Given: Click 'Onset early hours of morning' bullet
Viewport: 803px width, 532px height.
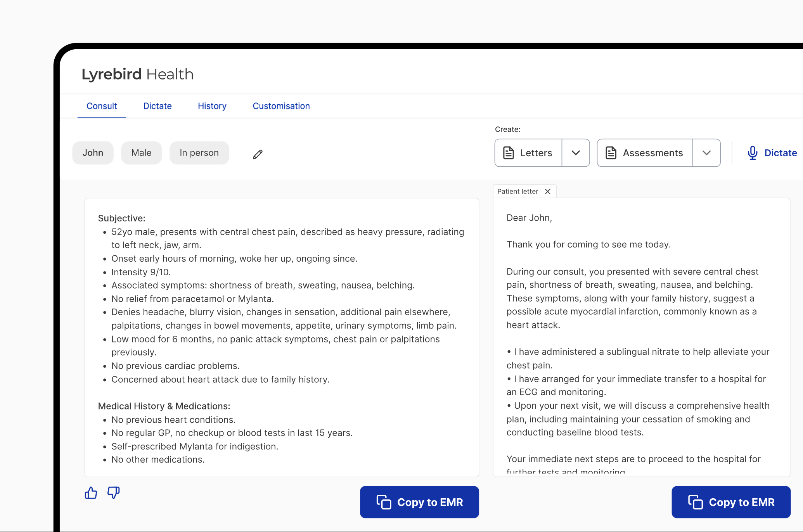Looking at the screenshot, I should (x=234, y=259).
